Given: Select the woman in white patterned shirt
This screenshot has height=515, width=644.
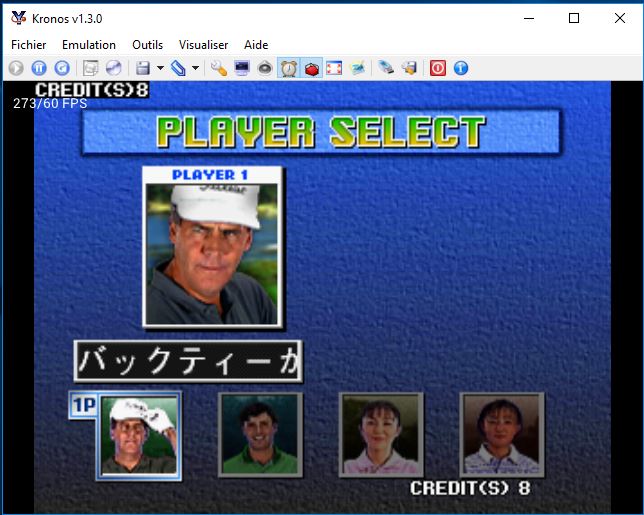Looking at the screenshot, I should tap(501, 435).
